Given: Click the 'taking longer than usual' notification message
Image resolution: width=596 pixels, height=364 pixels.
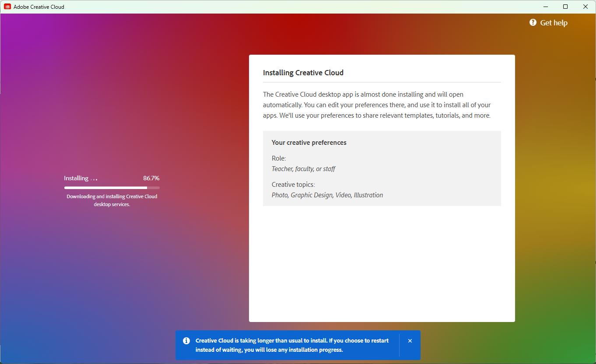Looking at the screenshot, I should [x=292, y=345].
